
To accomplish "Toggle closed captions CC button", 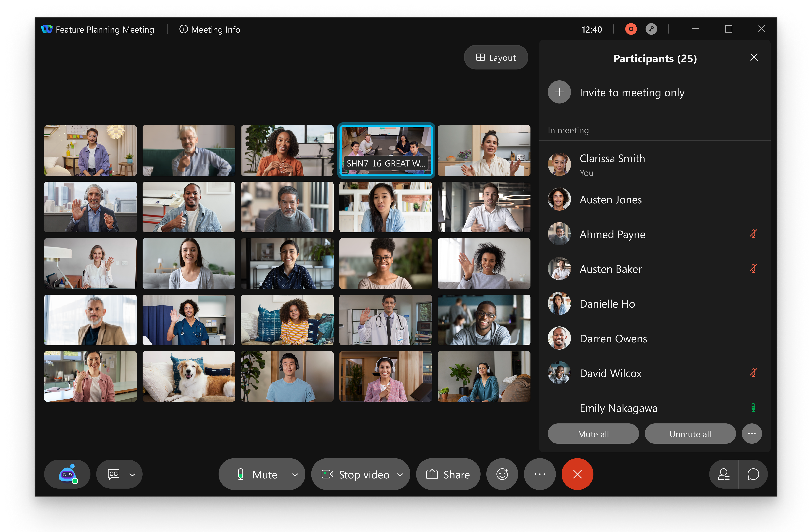I will [114, 474].
